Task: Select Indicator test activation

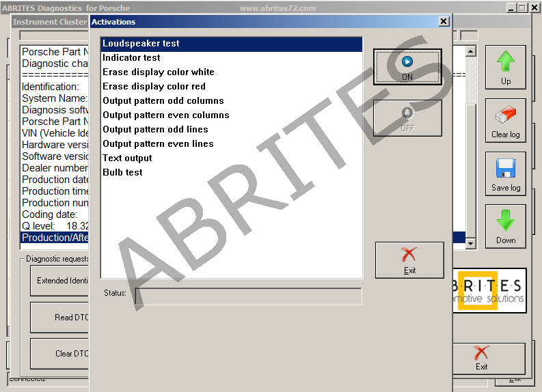Action: point(231,57)
